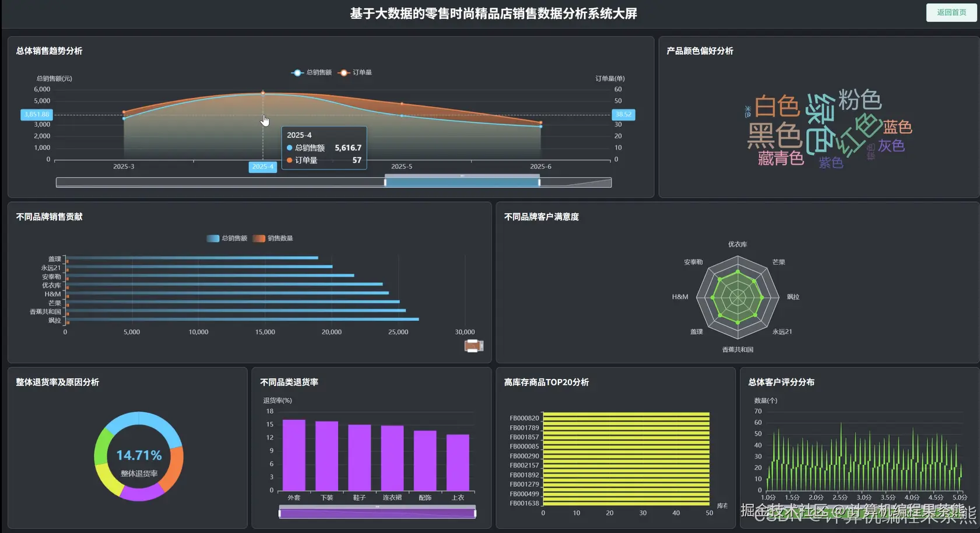Click the 永远21 label on radar chart
Image resolution: width=980 pixels, height=533 pixels.
[x=782, y=332]
